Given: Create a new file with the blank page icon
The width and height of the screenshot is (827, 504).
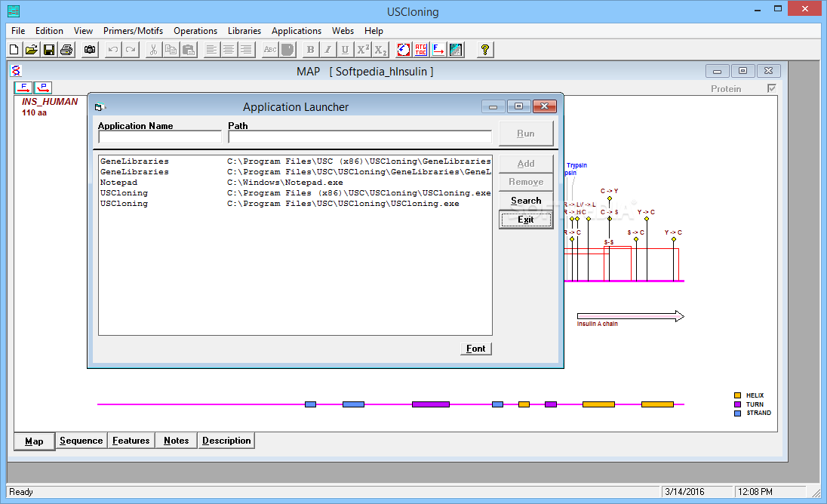Looking at the screenshot, I should [x=14, y=50].
